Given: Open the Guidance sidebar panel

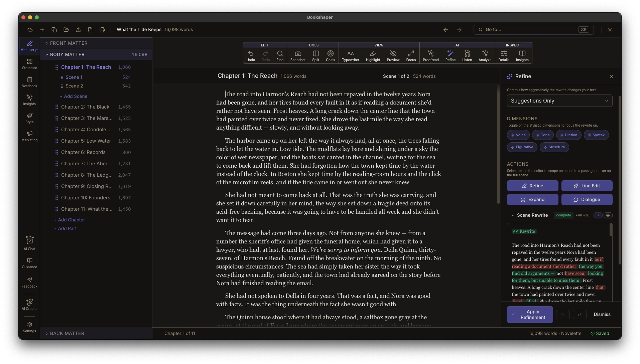Looking at the screenshot, I should pyautogui.click(x=29, y=263).
